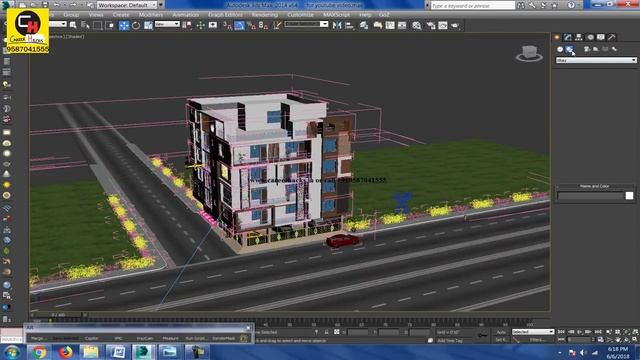640x360 pixels.
Task: Open the Named Selection Sets dropdown
Action: 307,24
